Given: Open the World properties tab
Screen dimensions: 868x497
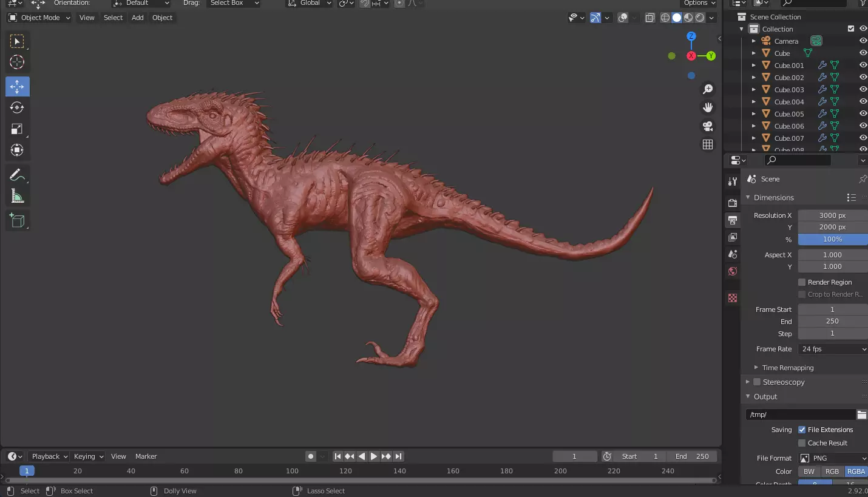Looking at the screenshot, I should [x=733, y=271].
